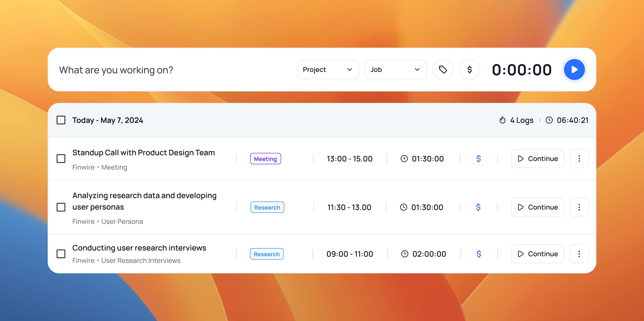Click clock icon on Analyzing research duration
The image size is (644, 321).
(403, 207)
